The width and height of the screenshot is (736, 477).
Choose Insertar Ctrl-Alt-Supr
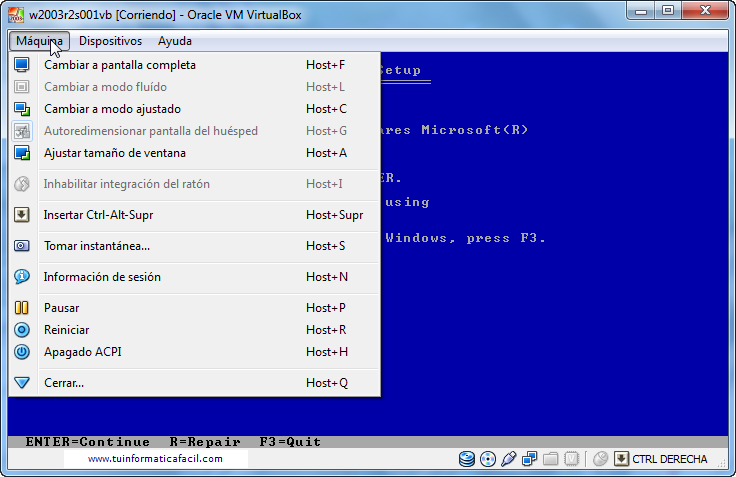[194, 215]
